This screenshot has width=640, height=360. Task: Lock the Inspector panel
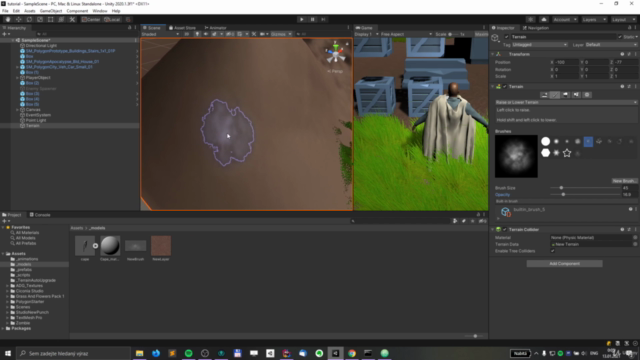pos(629,28)
